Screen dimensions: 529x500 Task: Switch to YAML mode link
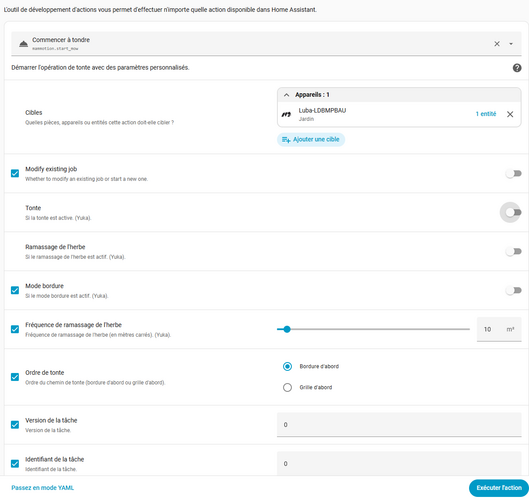[43, 488]
